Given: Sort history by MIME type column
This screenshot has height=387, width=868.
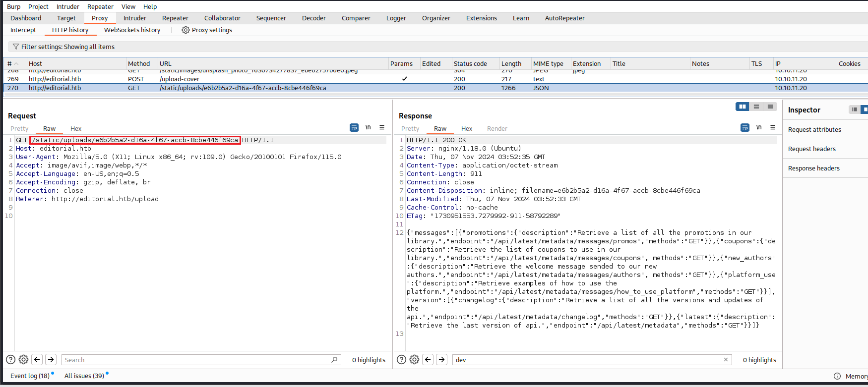Looking at the screenshot, I should pos(551,63).
